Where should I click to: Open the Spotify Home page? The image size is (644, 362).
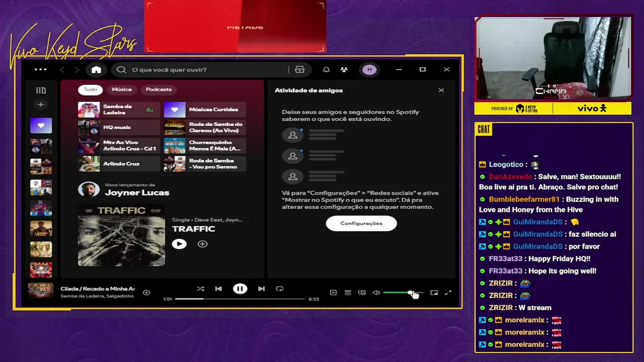point(96,70)
